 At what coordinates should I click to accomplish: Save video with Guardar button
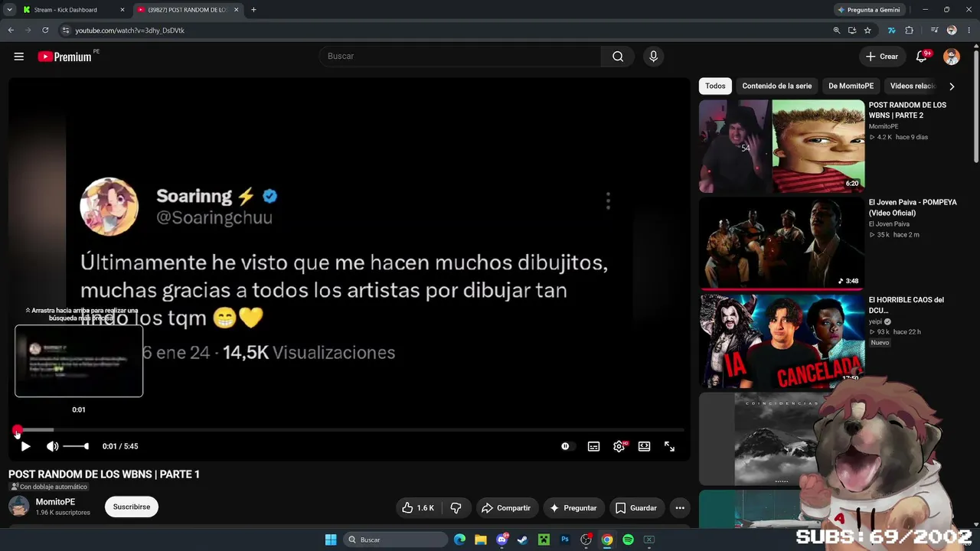click(x=636, y=508)
